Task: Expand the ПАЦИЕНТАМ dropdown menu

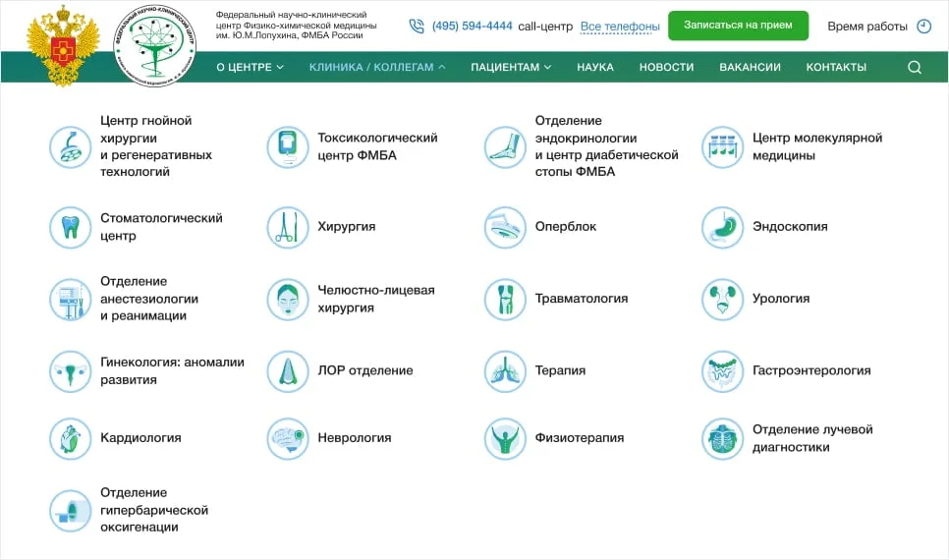Action: point(511,68)
